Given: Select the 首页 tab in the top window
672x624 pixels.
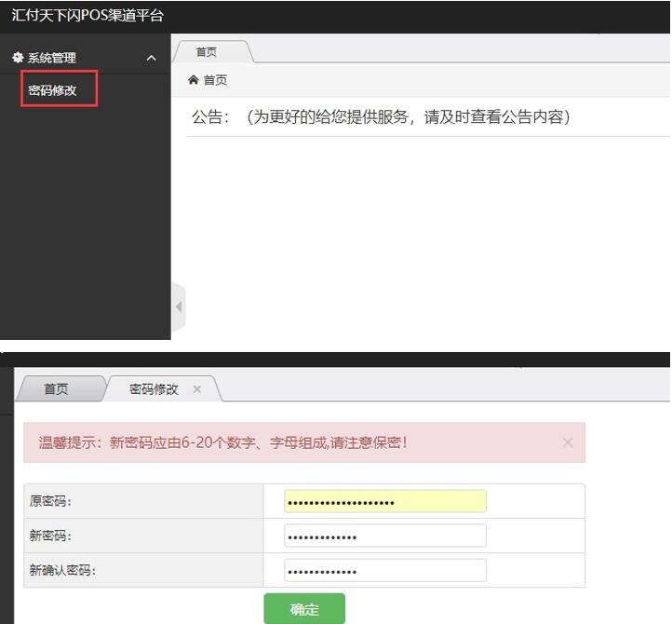Looking at the screenshot, I should (x=207, y=52).
